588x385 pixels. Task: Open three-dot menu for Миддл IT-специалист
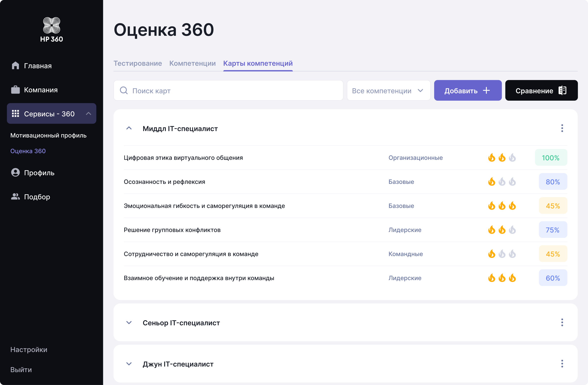(x=562, y=128)
